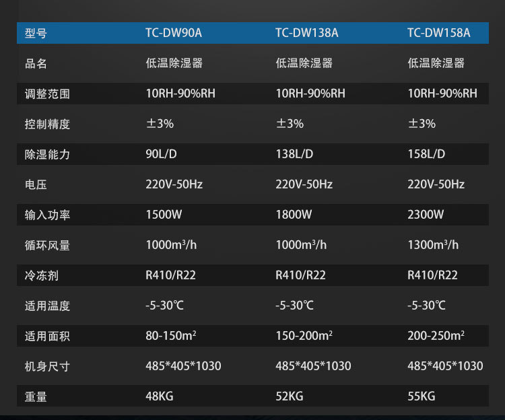Viewport: 505px width, 420px height.
Task: Click -5-30℃ temperature for TC-DW138A
Action: 294,305
